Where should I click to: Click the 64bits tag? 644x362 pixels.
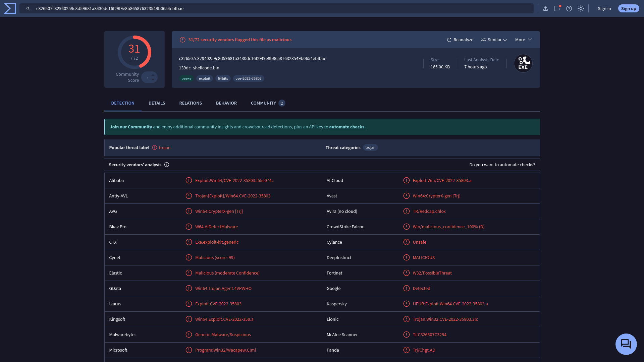(x=223, y=79)
